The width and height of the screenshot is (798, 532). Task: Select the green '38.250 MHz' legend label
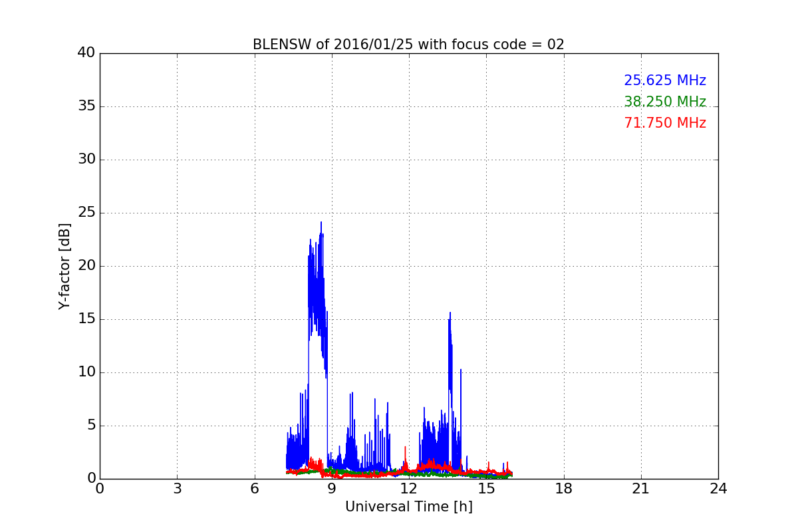[x=665, y=102]
